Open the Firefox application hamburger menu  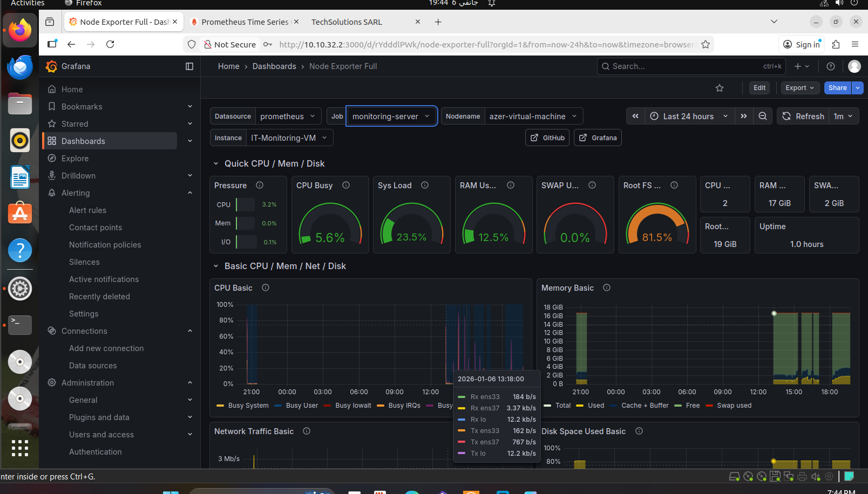coord(855,44)
